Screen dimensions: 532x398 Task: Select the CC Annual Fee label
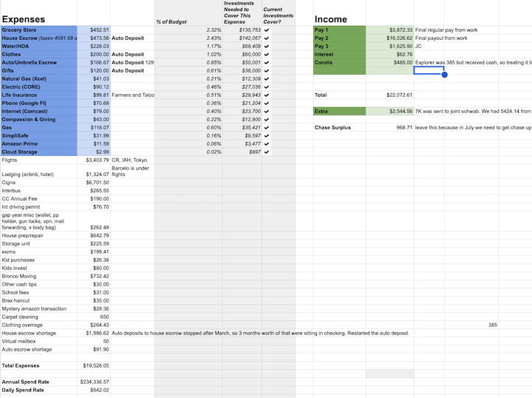click(x=38, y=199)
